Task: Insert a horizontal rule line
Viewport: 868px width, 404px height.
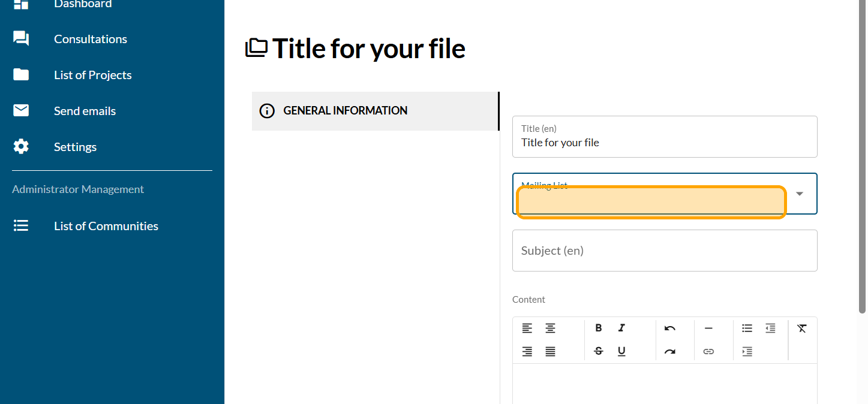Action: tap(708, 328)
